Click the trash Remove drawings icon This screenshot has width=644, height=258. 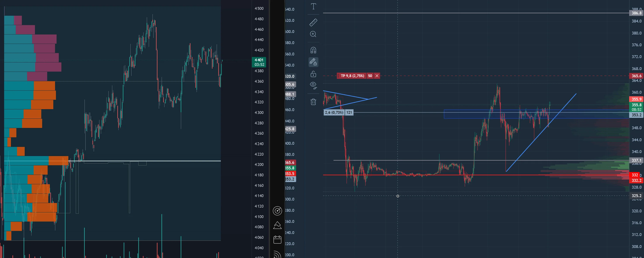click(x=313, y=102)
